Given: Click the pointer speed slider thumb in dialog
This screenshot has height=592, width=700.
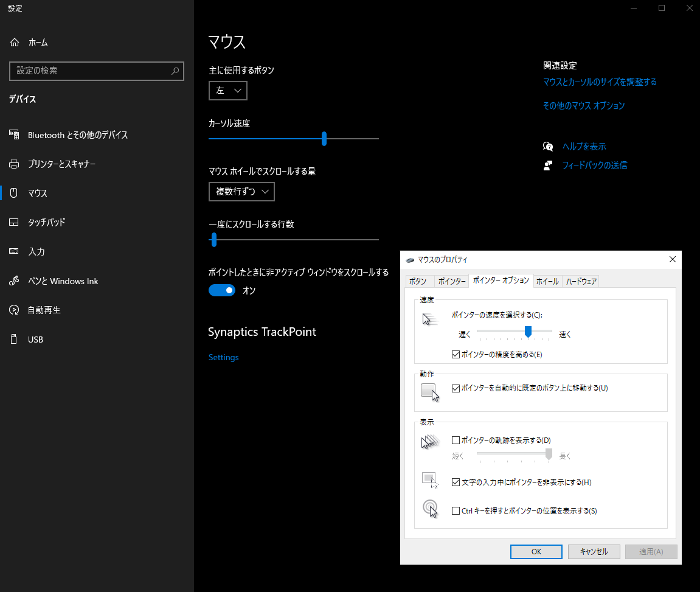Looking at the screenshot, I should [528, 331].
